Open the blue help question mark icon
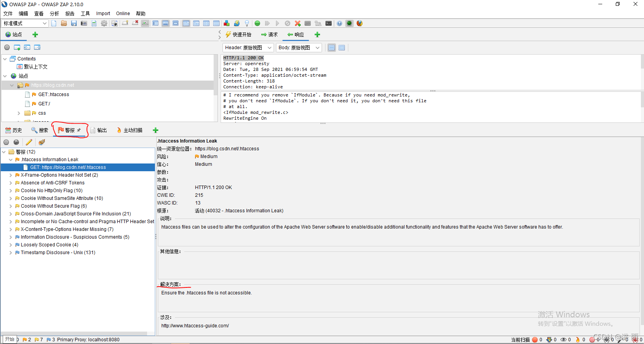The height and width of the screenshot is (344, 644). [339, 23]
